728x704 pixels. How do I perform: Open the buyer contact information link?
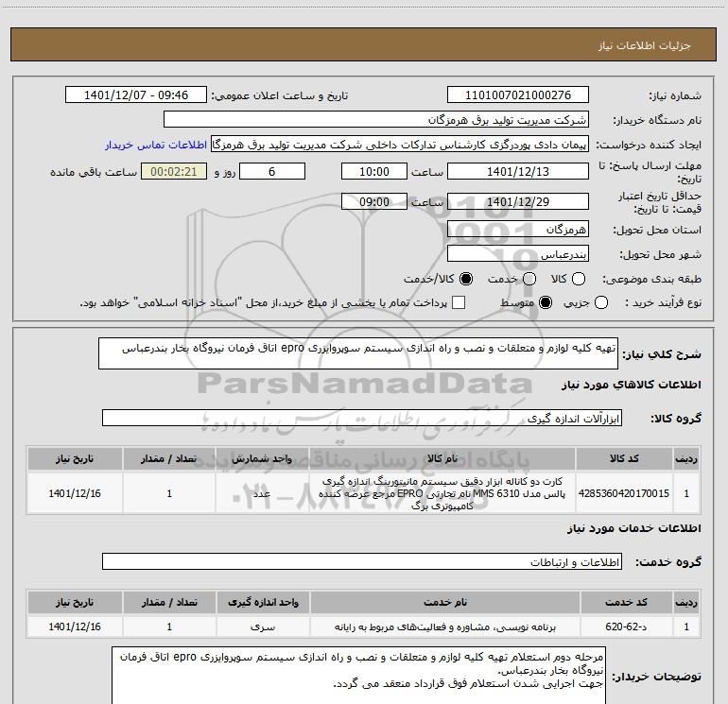point(156,145)
